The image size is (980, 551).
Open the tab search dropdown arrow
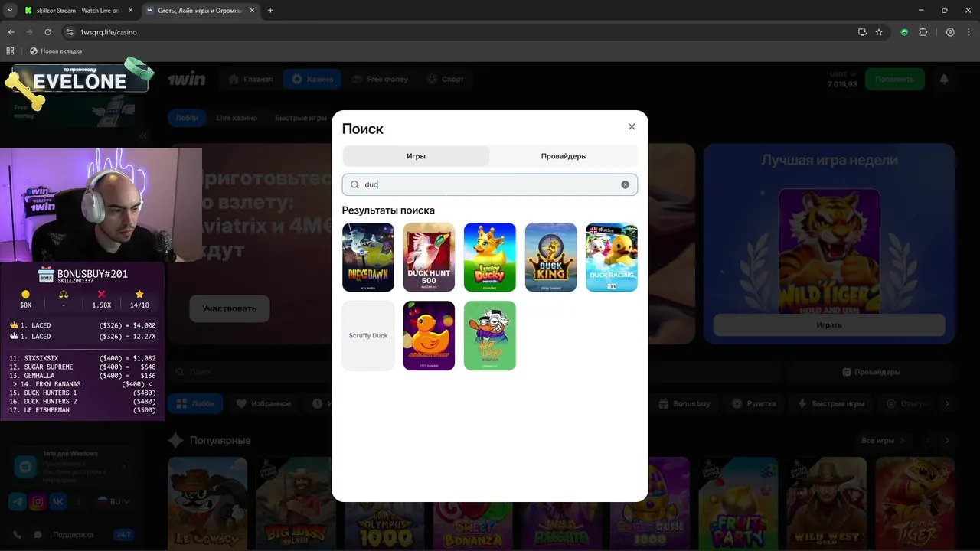click(10, 11)
